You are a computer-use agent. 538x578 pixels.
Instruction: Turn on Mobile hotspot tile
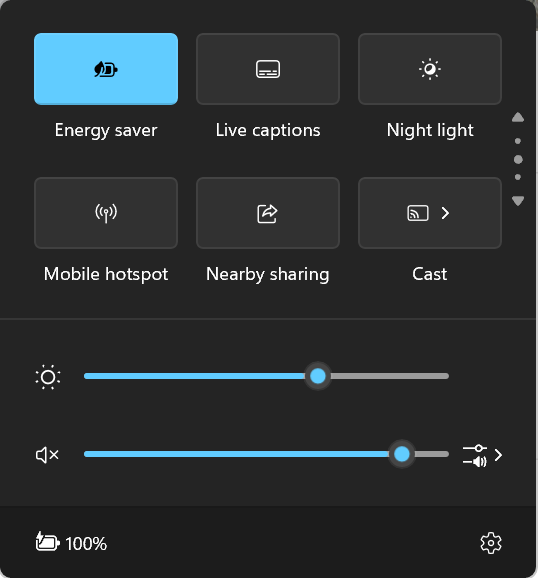tap(106, 213)
